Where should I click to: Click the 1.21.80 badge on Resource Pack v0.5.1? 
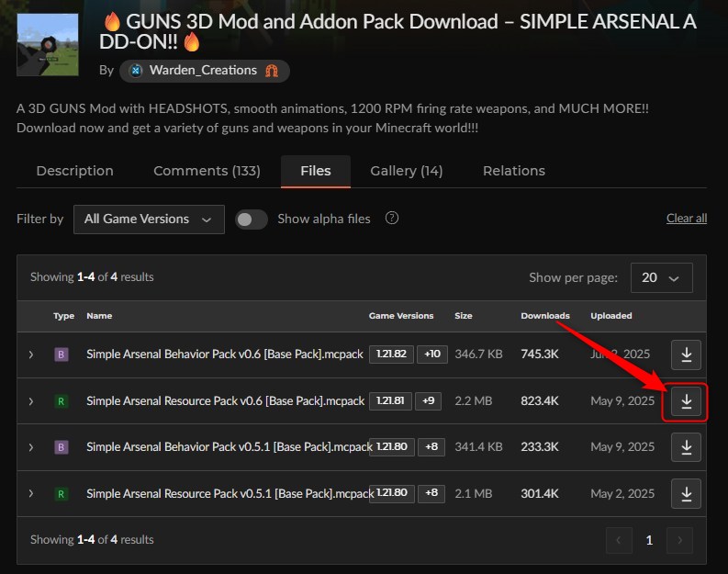pyautogui.click(x=392, y=493)
